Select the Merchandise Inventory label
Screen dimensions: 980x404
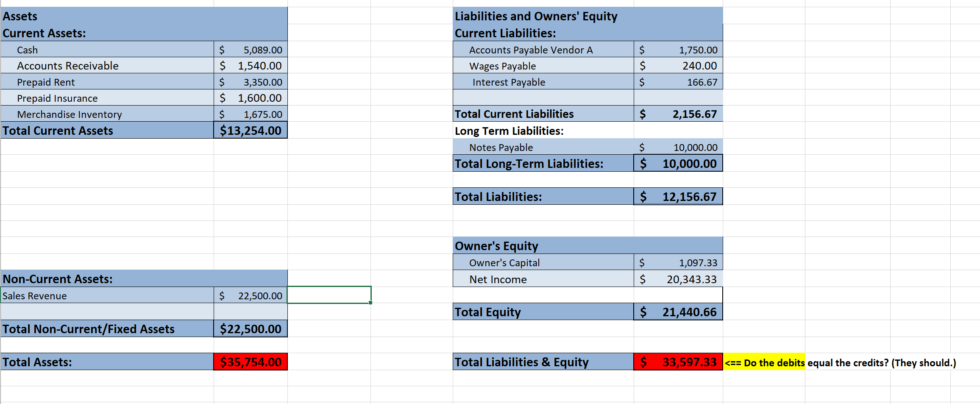107,114
